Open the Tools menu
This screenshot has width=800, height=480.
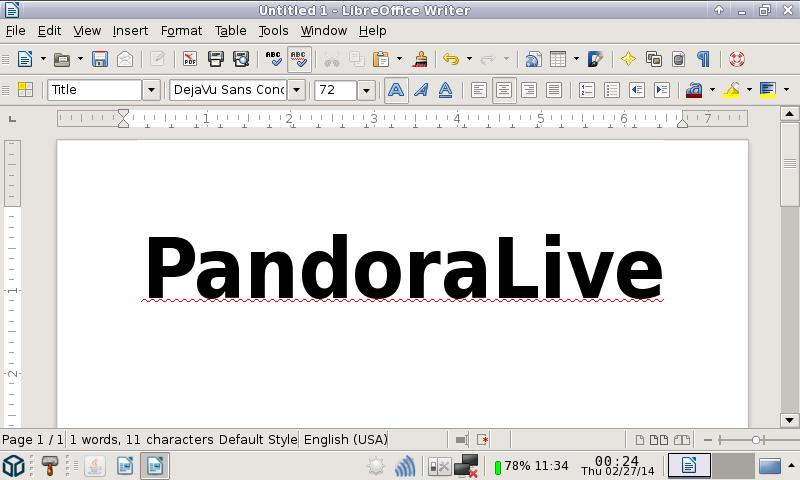[x=273, y=31]
